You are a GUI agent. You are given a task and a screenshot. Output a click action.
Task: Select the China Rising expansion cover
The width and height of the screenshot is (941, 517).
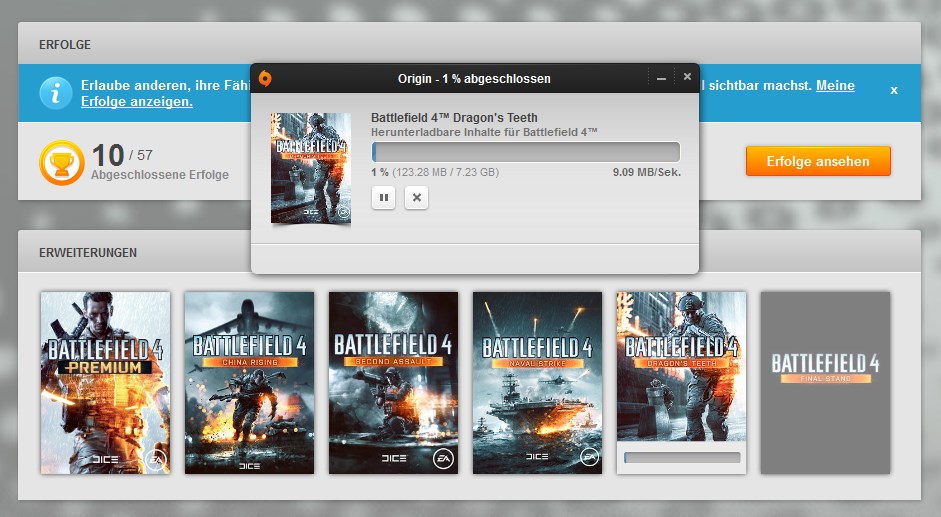point(249,382)
